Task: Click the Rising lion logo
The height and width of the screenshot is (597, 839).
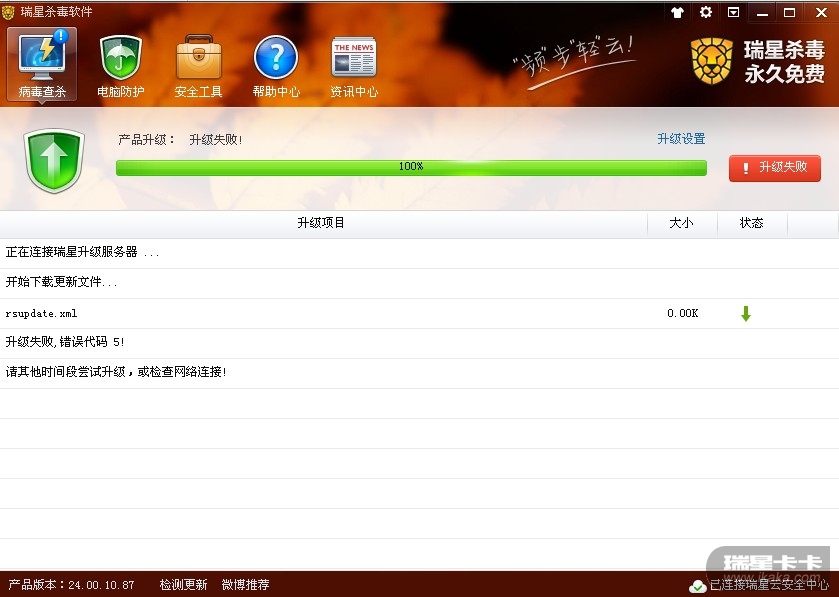Action: (x=711, y=61)
